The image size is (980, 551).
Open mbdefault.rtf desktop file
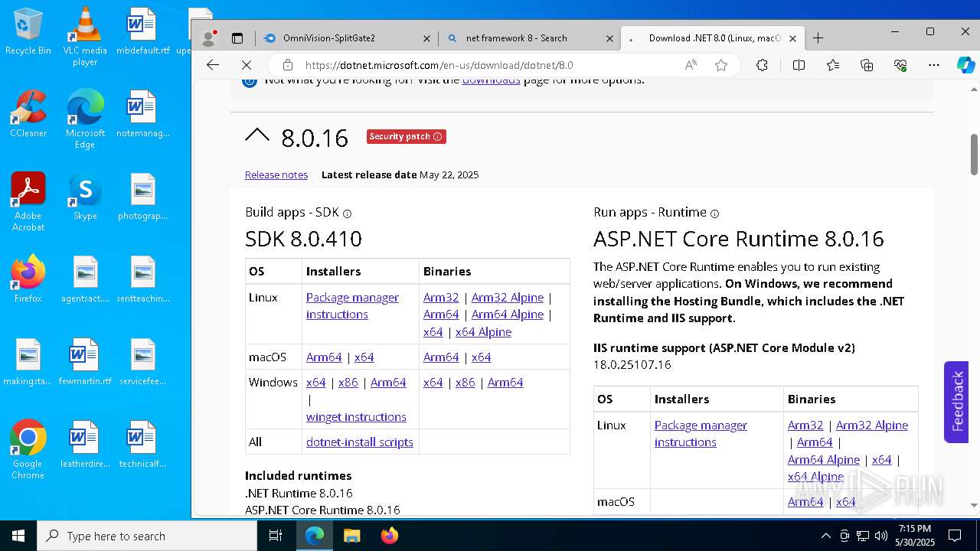click(143, 31)
